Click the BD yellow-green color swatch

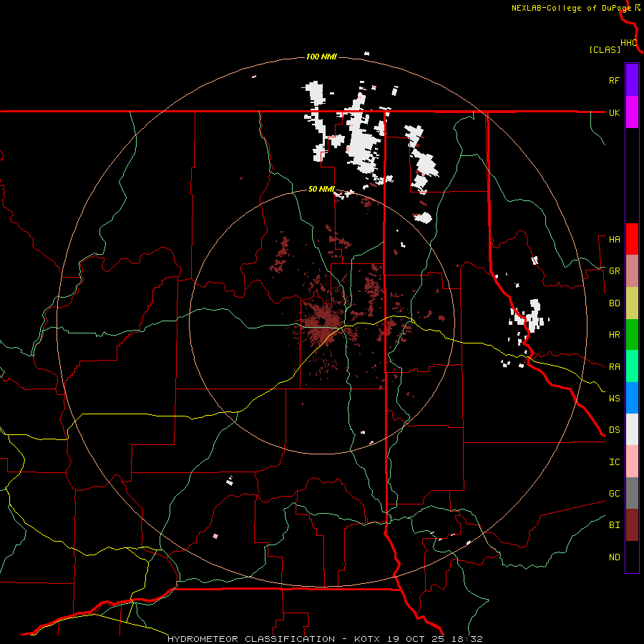pos(632,303)
